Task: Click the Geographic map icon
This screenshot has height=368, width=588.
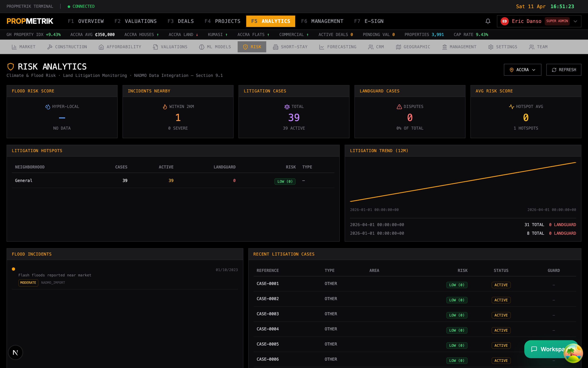Action: tap(399, 47)
